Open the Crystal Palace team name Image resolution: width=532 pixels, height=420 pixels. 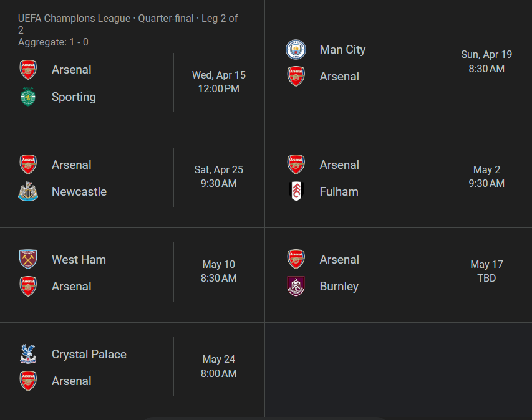[89, 355]
